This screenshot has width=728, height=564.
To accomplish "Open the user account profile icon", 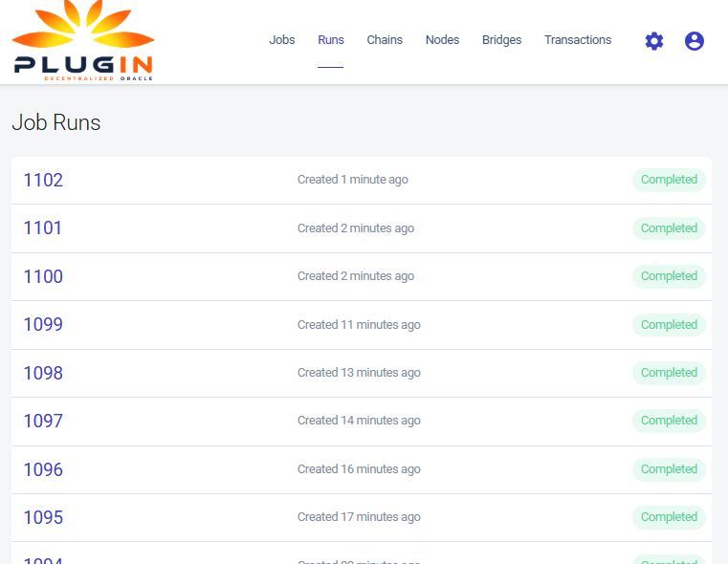I will (695, 41).
